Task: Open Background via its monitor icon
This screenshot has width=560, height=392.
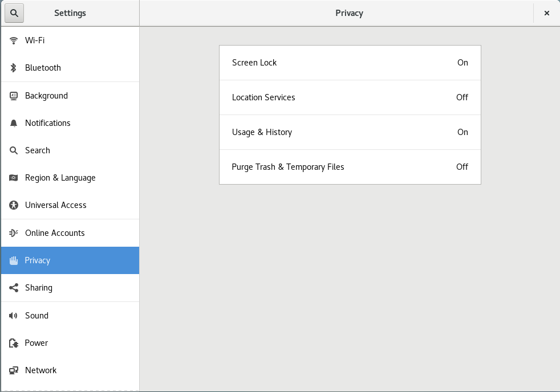Action: coord(14,96)
